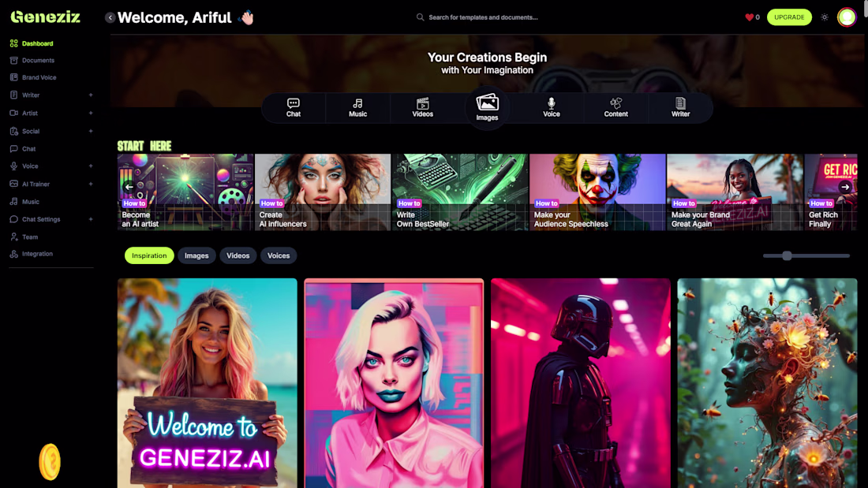Open 'Become an AI artist' tutorial card

pyautogui.click(x=185, y=192)
